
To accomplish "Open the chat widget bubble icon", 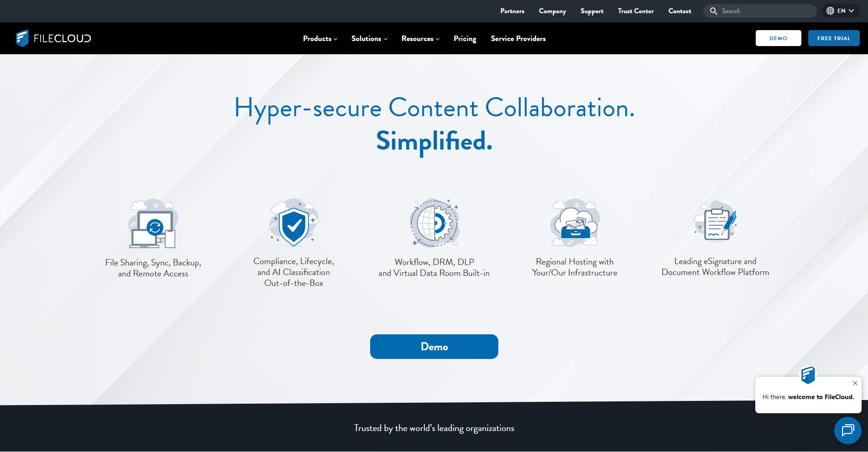I will point(847,430).
